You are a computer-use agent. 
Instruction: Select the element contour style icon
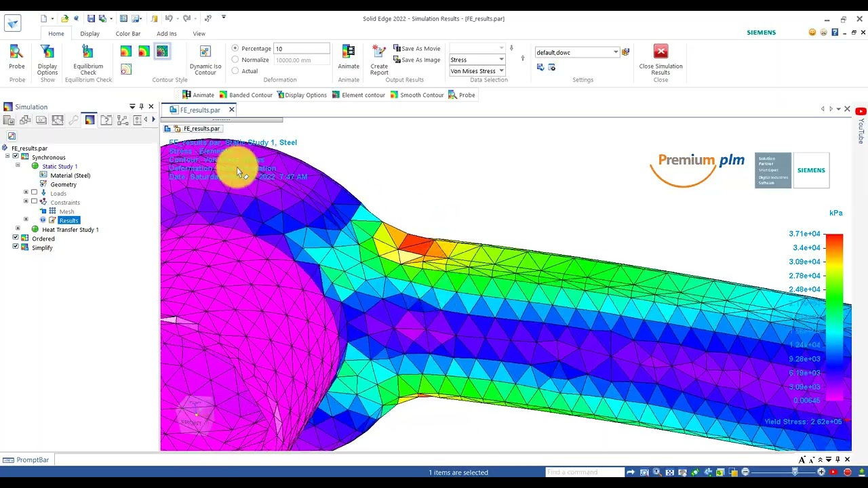[x=162, y=52]
